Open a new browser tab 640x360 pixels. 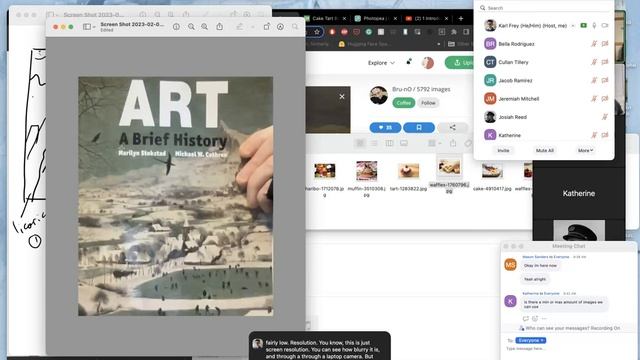(461, 18)
